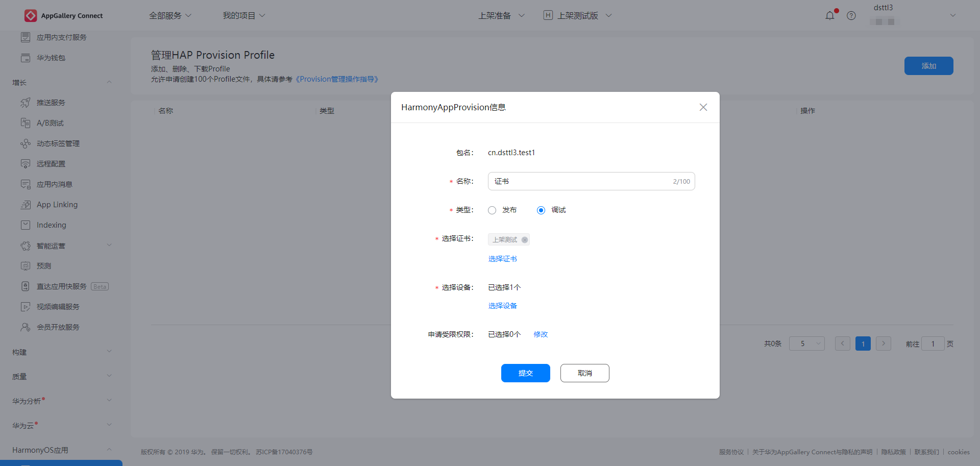Screen dimensions: 980x466
Task: Click the 类型 column header
Action: click(x=327, y=111)
